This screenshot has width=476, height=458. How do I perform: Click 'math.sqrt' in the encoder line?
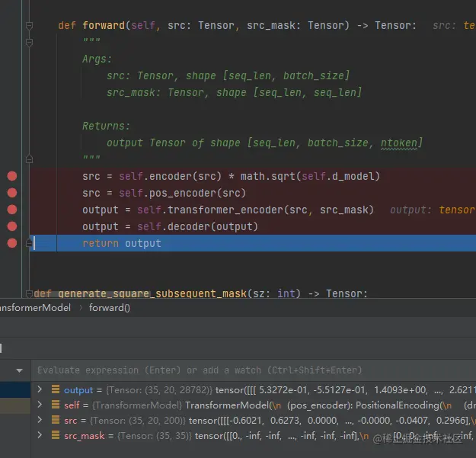268,177
